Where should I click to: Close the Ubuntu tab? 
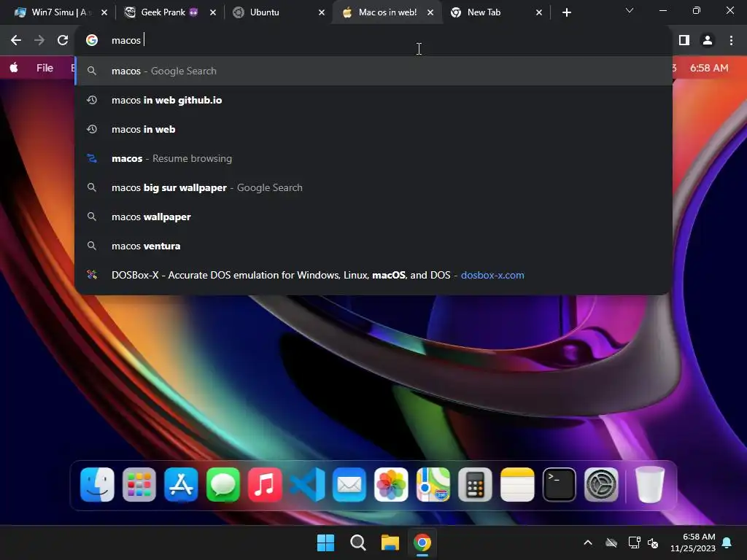point(322,13)
